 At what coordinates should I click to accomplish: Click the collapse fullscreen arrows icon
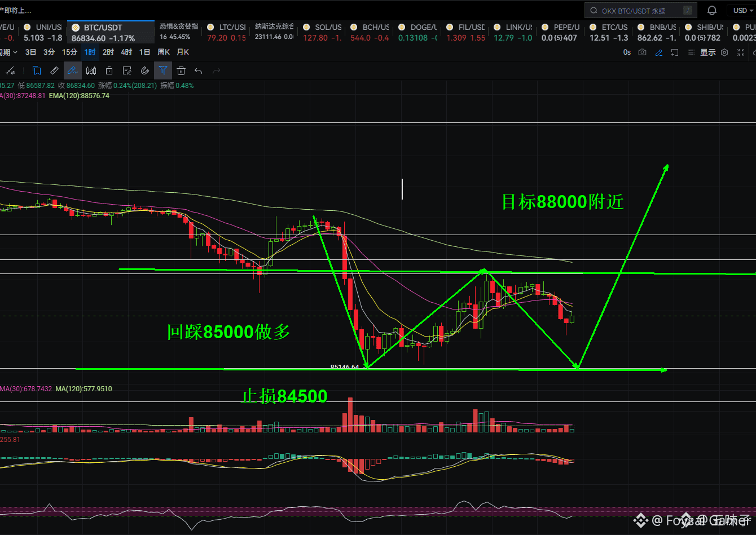click(x=741, y=52)
